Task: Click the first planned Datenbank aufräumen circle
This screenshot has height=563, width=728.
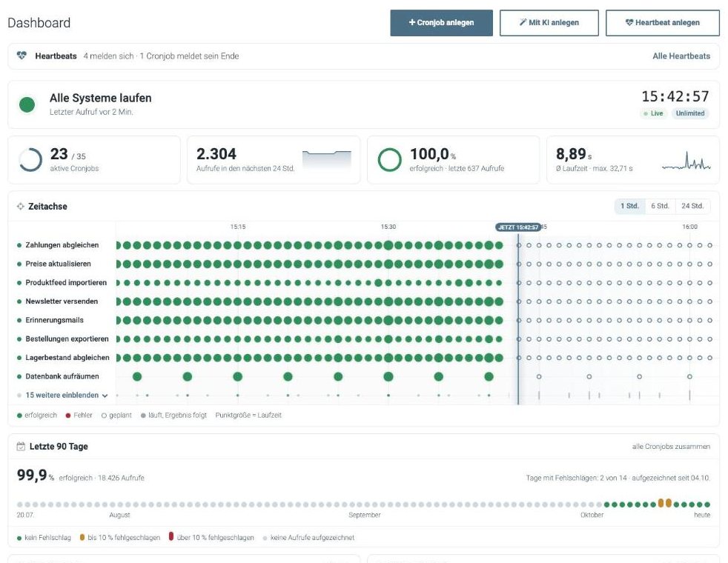Action: 538,376
